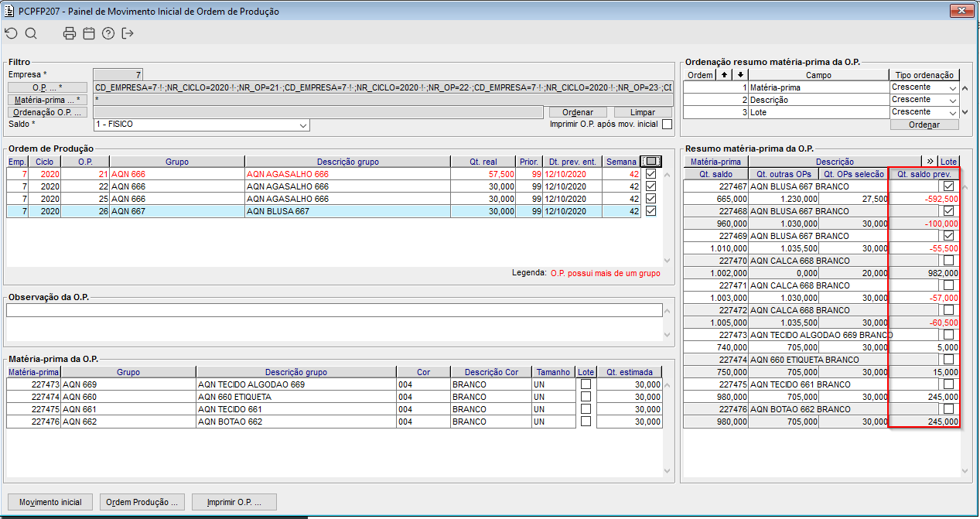Click the Descrição Cor column header
980x519 pixels.
491,372
